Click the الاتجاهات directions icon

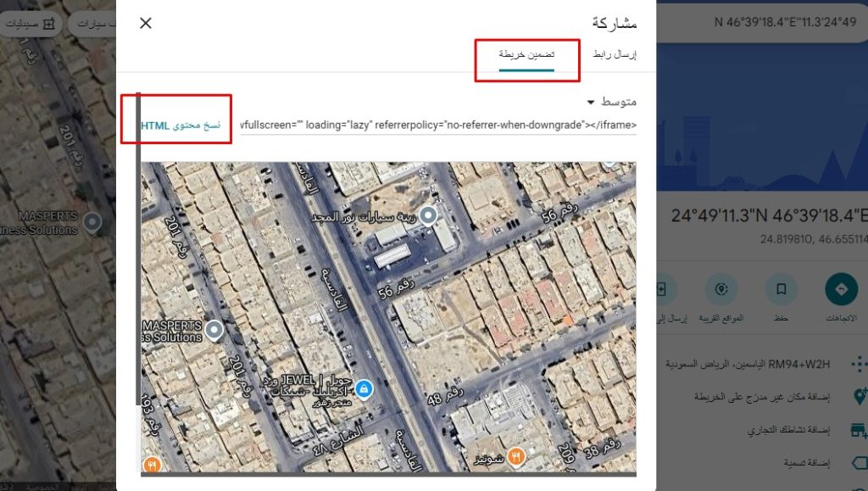pyautogui.click(x=841, y=290)
